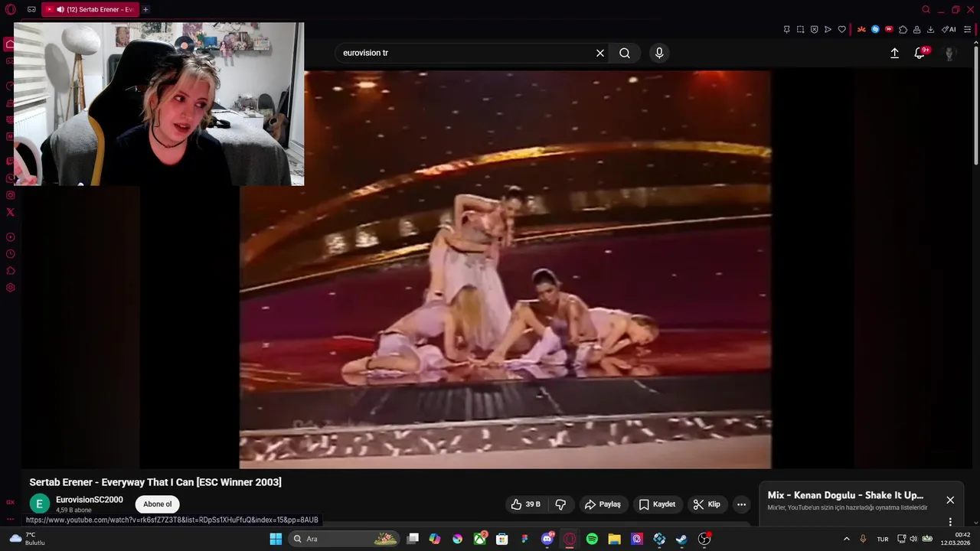Click the video title 'Sertab Erener - Everyway That I Can'
Screen dimensions: 980x551
click(x=155, y=482)
